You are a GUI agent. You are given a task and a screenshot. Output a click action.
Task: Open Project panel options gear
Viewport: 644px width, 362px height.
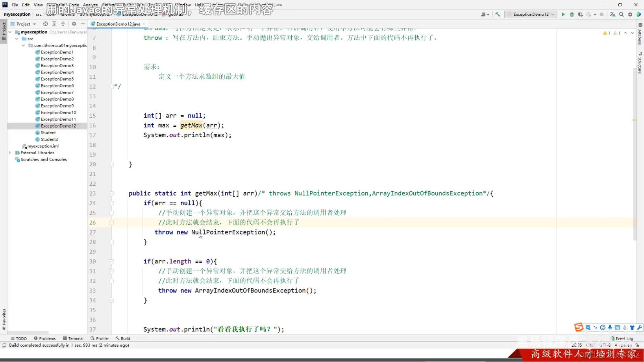pos(74,24)
